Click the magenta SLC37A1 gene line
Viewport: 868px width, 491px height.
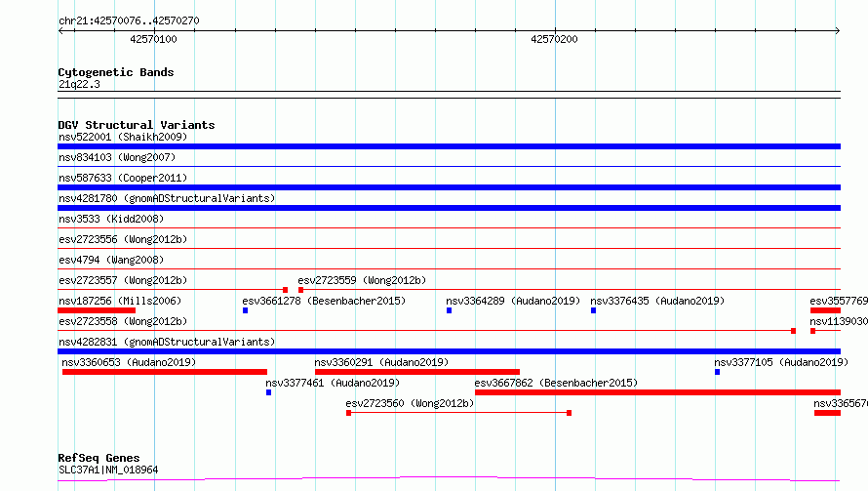(449, 478)
